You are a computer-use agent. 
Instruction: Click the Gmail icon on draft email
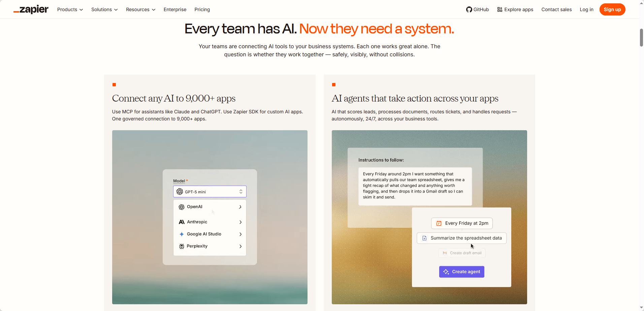point(445,253)
